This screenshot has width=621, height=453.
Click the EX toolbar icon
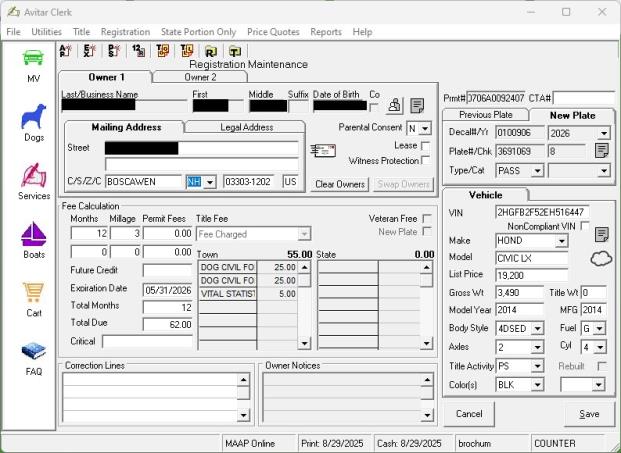[90, 51]
